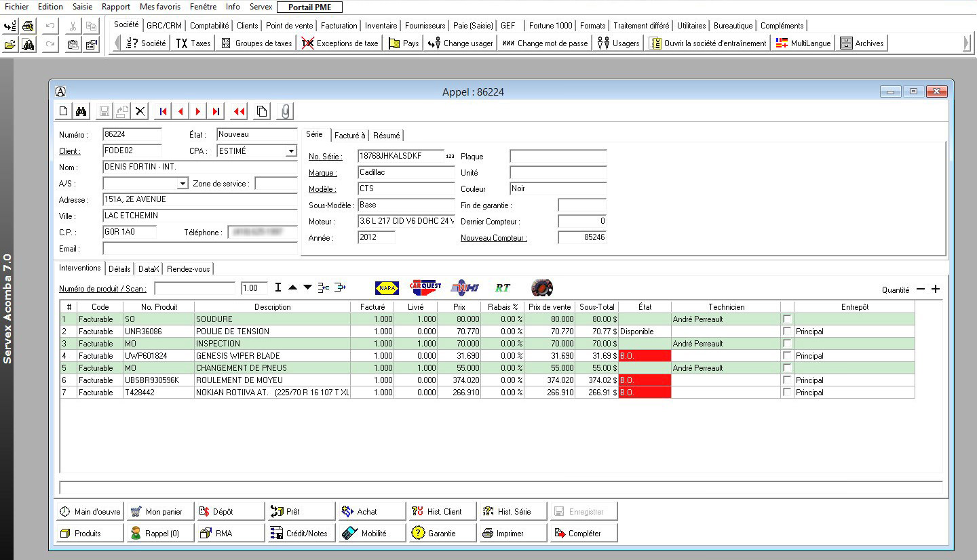Screen dimensions: 977x560
Task: Click the tire catalog icon
Action: point(541,288)
